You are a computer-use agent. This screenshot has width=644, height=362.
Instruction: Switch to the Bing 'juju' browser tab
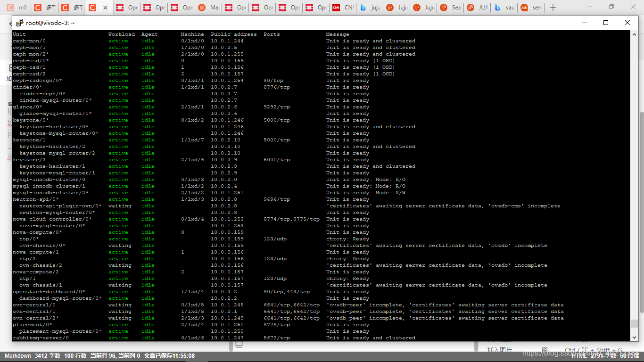371,8
